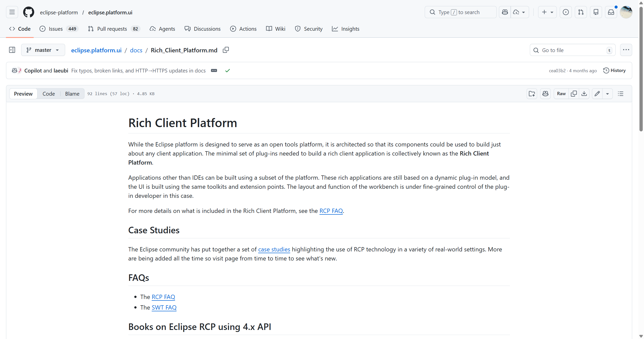Image resolution: width=644 pixels, height=339 pixels.
Task: Open the create new plus dropdown
Action: pyautogui.click(x=547, y=12)
